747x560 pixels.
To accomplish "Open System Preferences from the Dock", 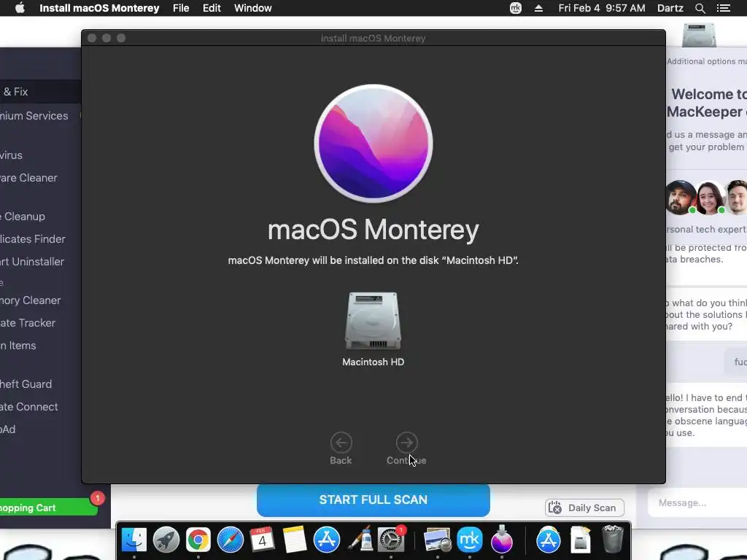I will coord(391,540).
